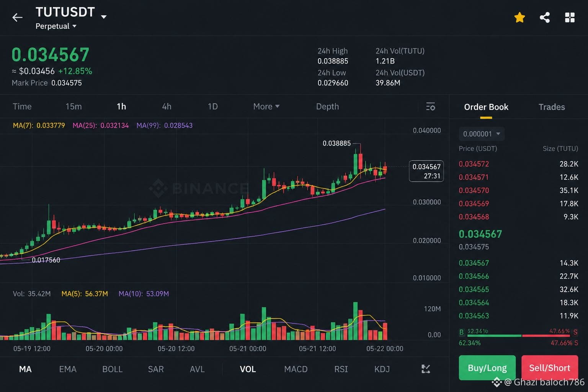Select the ask price 0.034571
This screenshot has width=588, height=392.
pos(474,177)
